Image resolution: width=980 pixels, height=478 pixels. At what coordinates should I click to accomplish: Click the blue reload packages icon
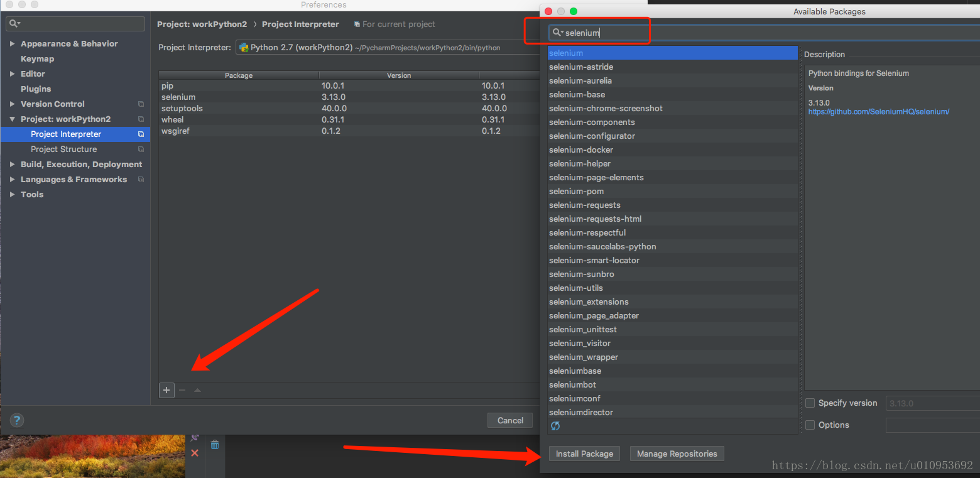tap(555, 426)
